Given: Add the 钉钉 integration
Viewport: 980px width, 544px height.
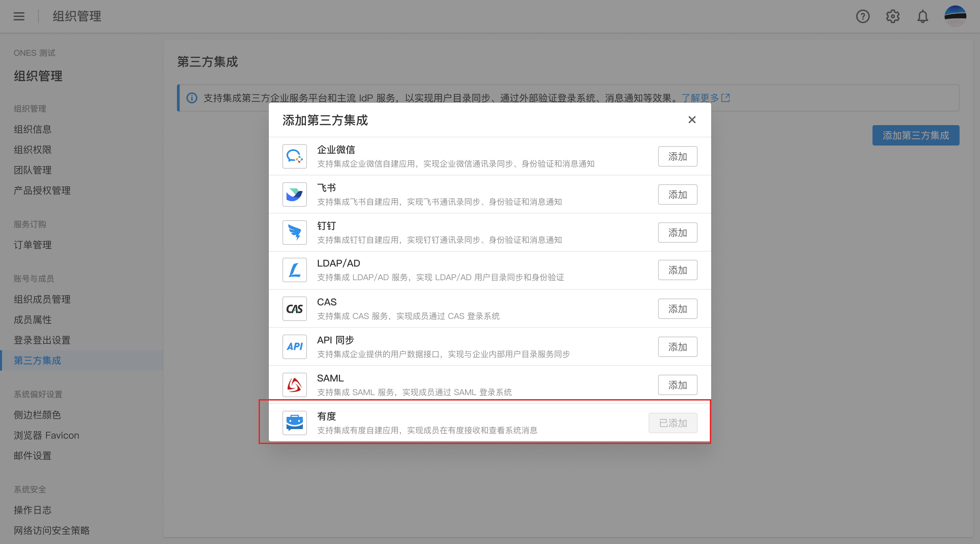Looking at the screenshot, I should (x=677, y=232).
